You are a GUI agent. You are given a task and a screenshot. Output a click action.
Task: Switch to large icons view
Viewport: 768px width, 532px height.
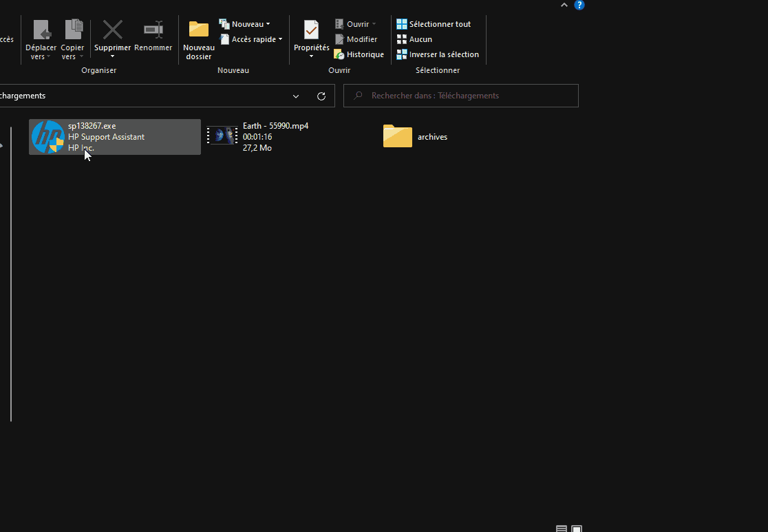point(577,529)
